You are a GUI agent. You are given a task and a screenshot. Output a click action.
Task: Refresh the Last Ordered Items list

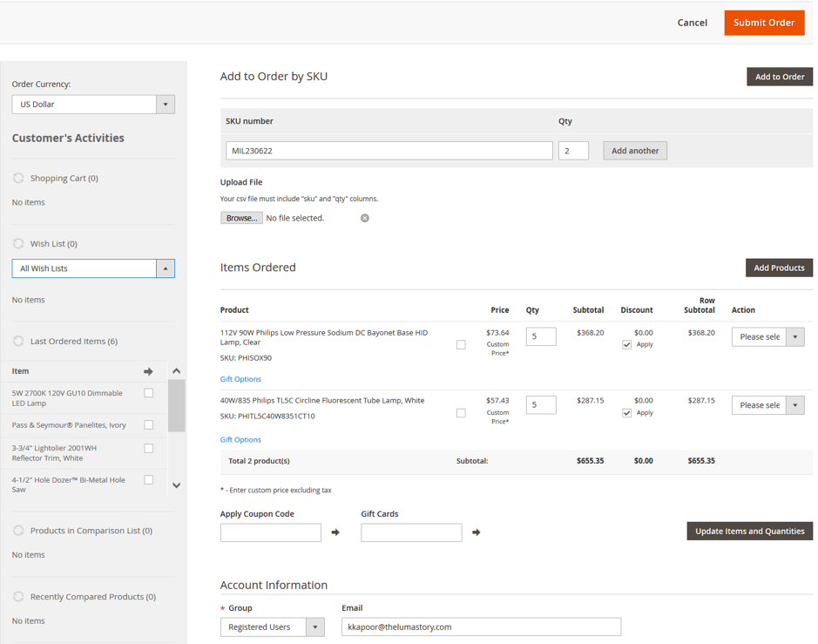tap(18, 341)
